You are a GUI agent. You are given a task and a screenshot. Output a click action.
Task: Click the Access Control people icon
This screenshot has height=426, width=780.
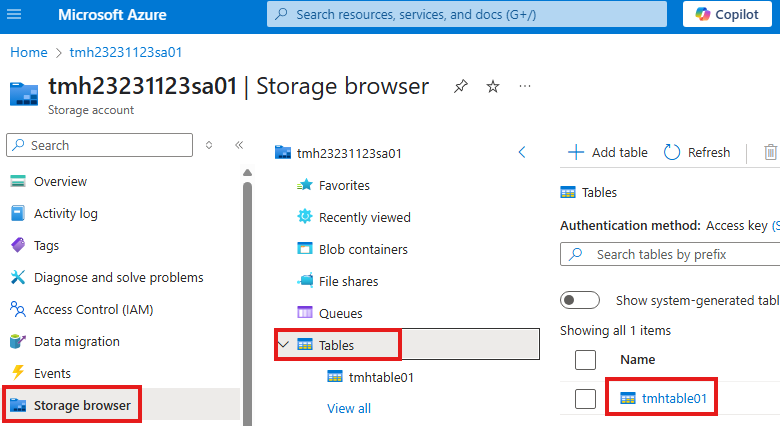18,309
